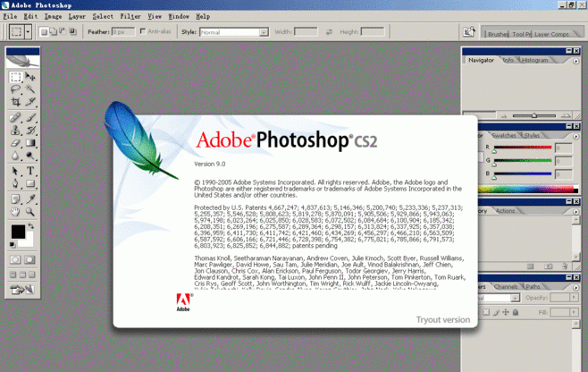The width and height of the screenshot is (588, 372).
Task: Enable Subtract from selection mode
Action: coord(63,32)
